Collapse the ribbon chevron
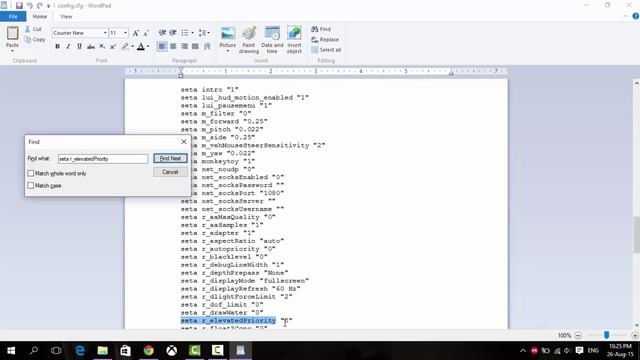Viewport: 640px width, 360px height. point(625,16)
